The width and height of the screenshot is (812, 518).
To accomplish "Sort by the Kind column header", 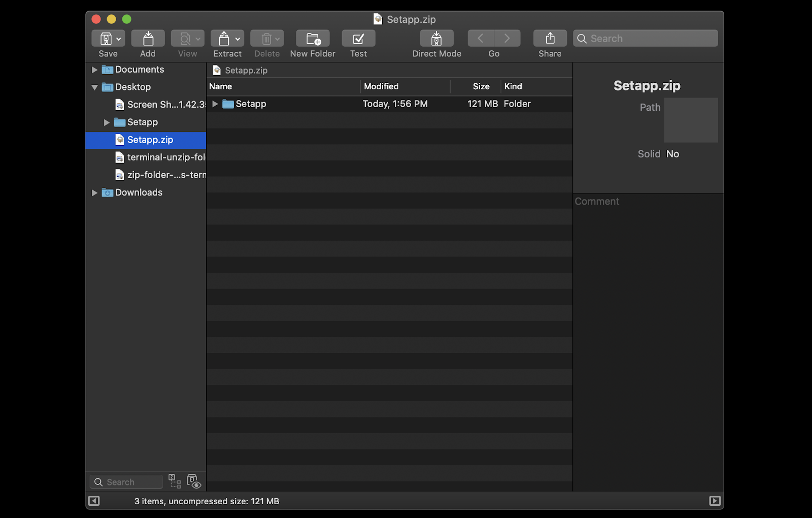I will click(x=537, y=87).
